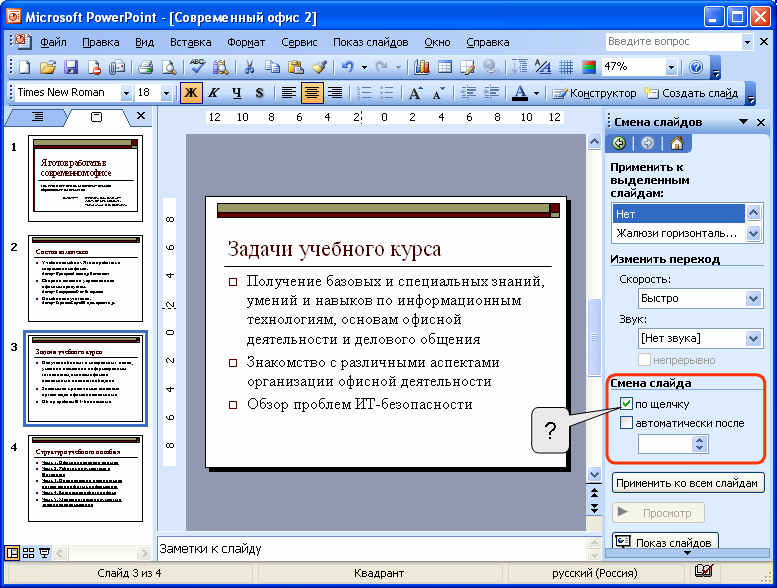Copy selection with the Copy icon
Viewport: 777px width, 588px height.
pyautogui.click(x=272, y=67)
